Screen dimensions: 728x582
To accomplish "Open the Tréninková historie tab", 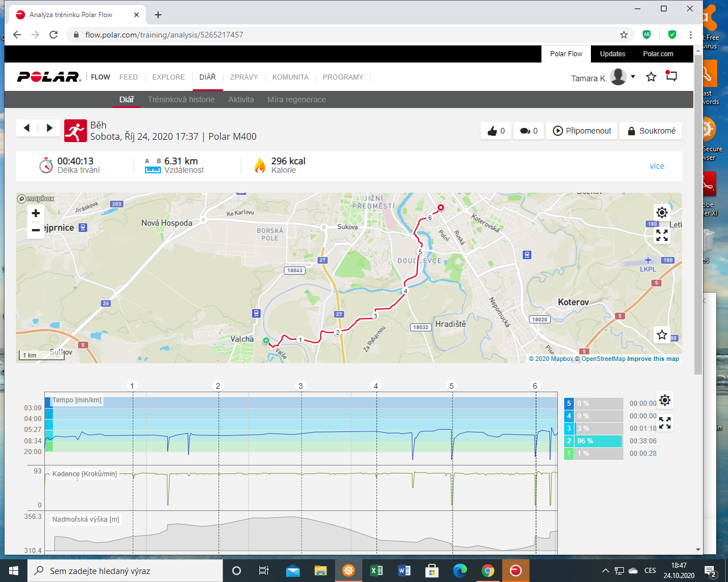I will 181,99.
